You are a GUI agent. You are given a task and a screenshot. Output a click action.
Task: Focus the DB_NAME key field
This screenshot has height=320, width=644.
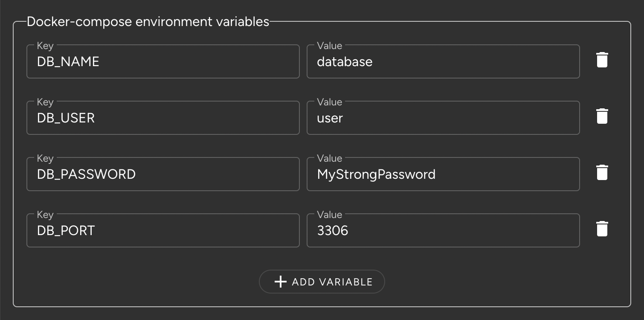[x=163, y=61]
